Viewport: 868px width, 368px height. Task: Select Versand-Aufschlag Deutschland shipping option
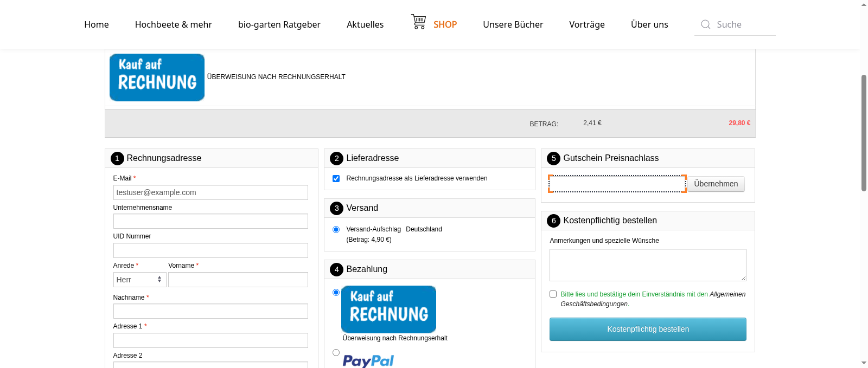tap(336, 230)
